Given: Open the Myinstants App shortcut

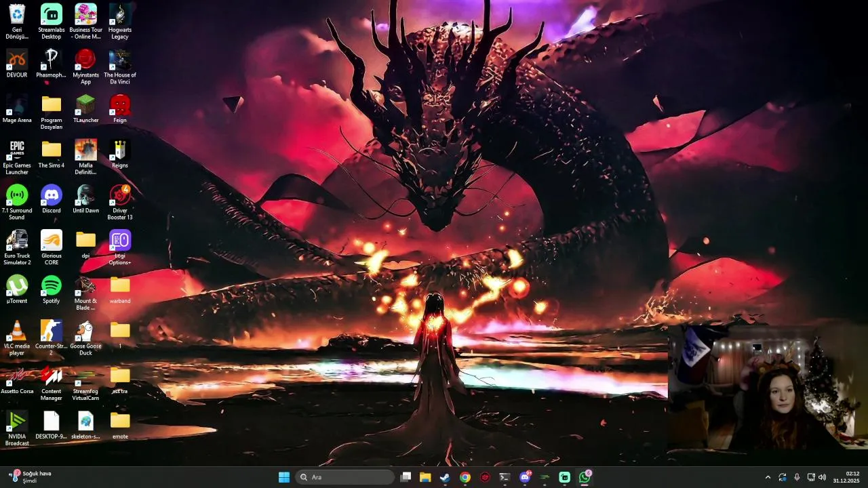Looking at the screenshot, I should click(x=85, y=67).
